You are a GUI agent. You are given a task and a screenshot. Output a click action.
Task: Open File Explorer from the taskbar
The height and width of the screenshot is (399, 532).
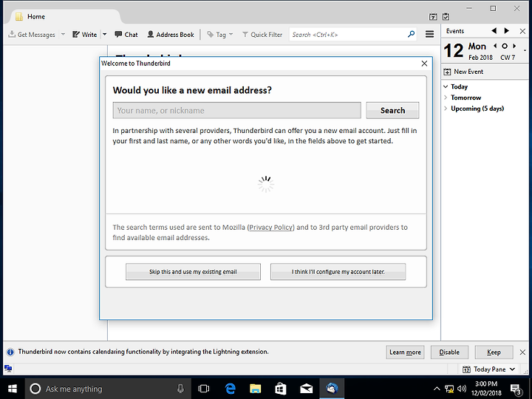pyautogui.click(x=256, y=389)
